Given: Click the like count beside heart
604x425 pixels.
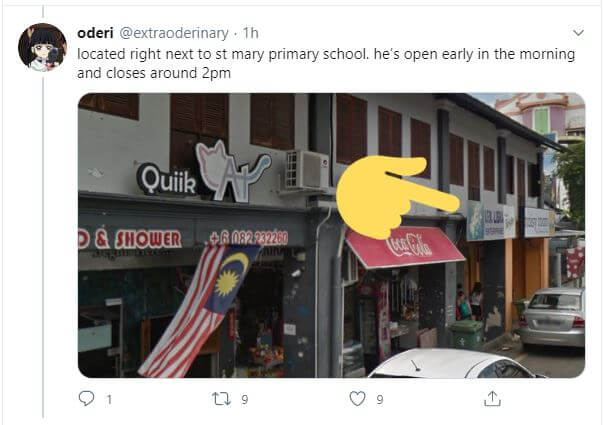Looking at the screenshot, I should 380,400.
